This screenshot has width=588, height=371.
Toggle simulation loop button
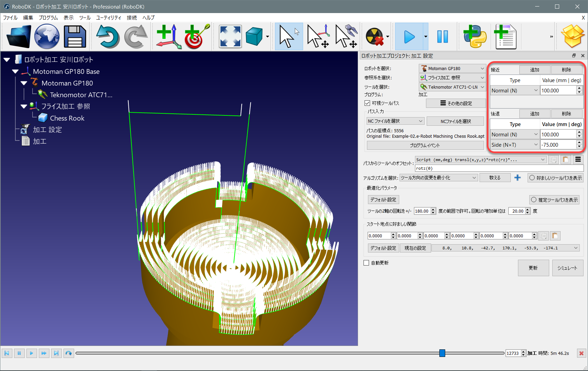(x=69, y=353)
